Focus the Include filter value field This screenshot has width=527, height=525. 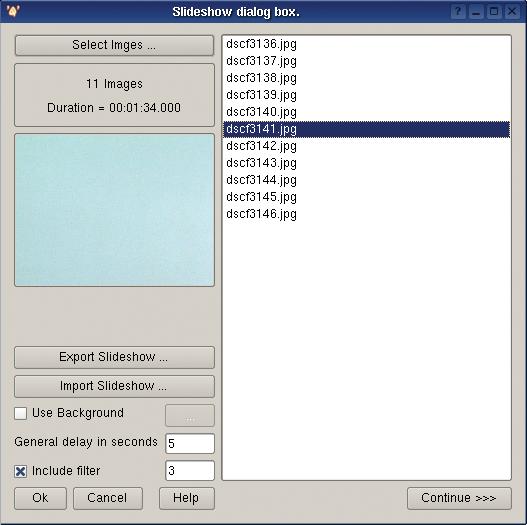pos(190,471)
